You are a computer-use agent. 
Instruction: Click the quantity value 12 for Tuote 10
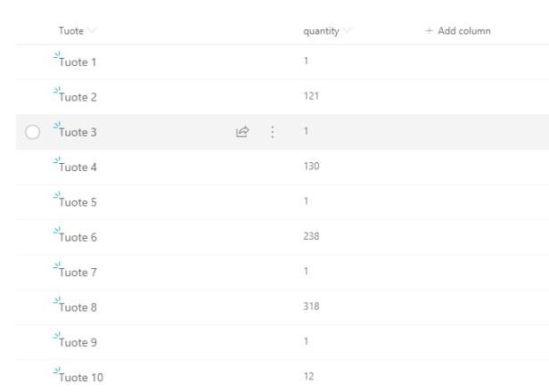click(309, 377)
